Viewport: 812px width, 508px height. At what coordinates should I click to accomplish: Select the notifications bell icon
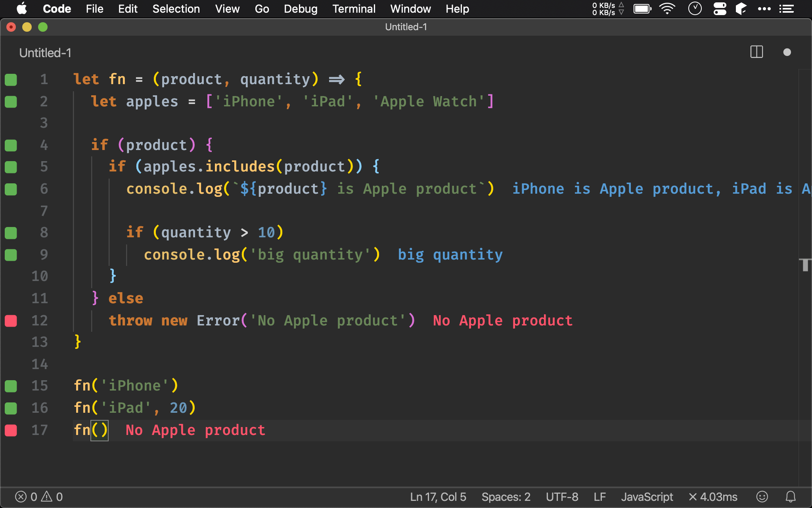[789, 496]
